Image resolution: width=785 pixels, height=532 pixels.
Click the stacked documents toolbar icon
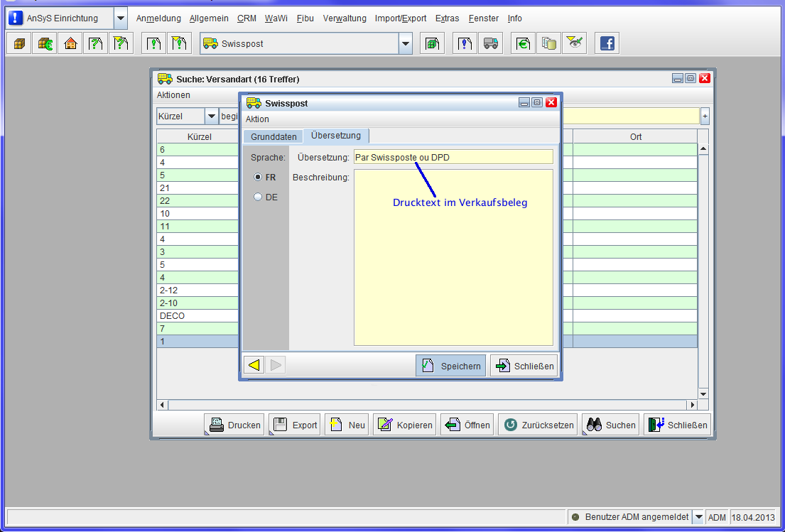click(548, 43)
